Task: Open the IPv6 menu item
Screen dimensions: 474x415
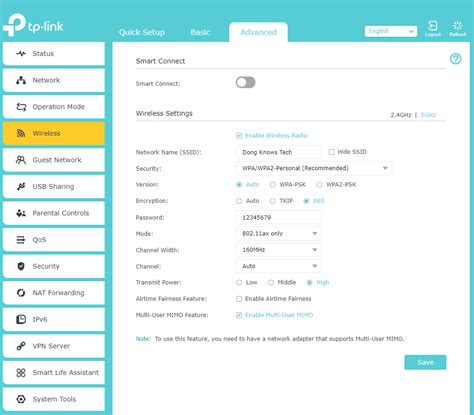Action: (x=54, y=319)
